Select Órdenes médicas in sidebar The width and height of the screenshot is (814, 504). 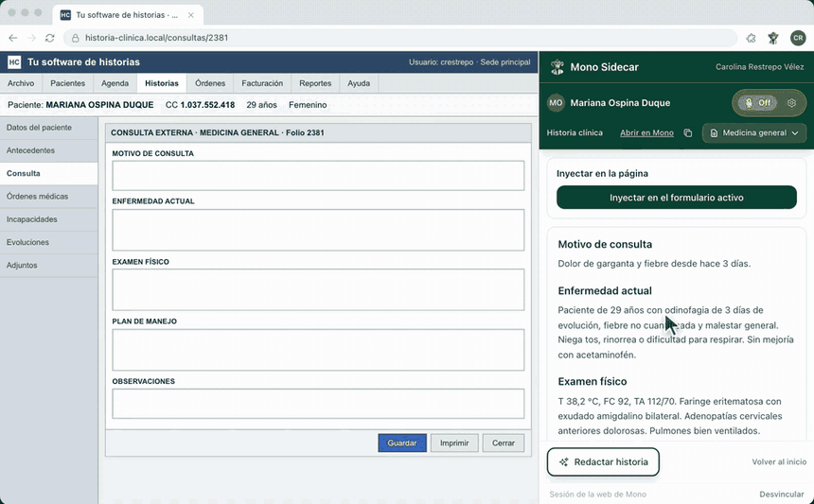(x=49, y=197)
